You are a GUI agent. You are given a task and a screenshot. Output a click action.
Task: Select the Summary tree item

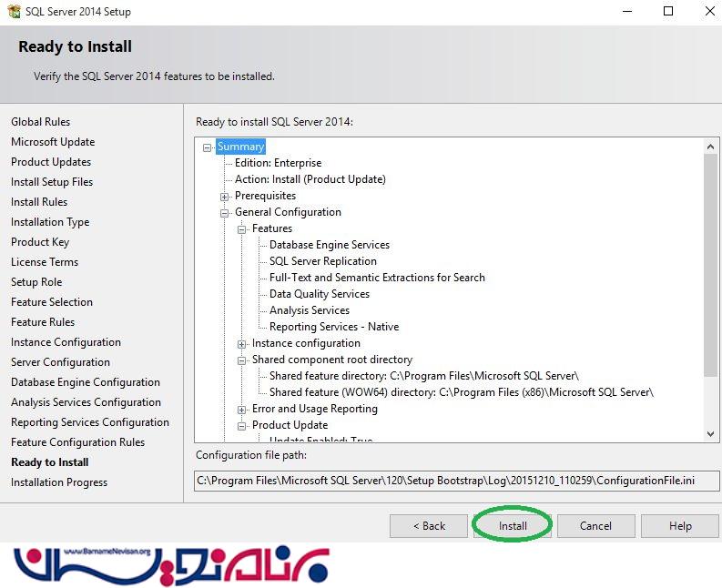(241, 147)
